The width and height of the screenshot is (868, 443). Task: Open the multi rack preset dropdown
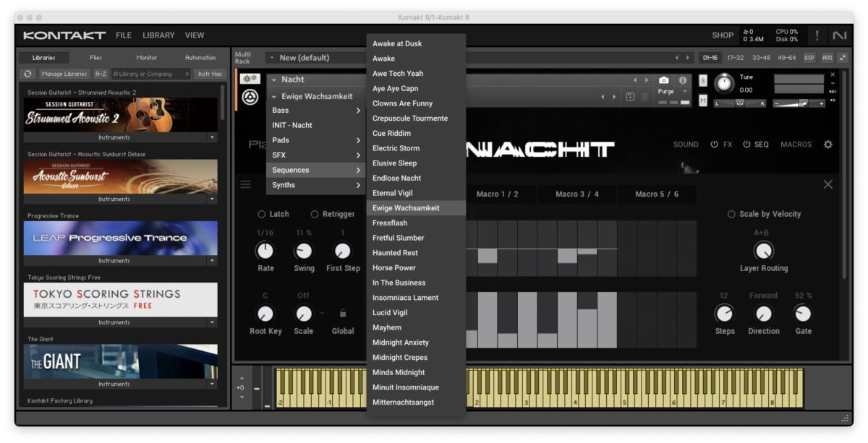click(271, 58)
